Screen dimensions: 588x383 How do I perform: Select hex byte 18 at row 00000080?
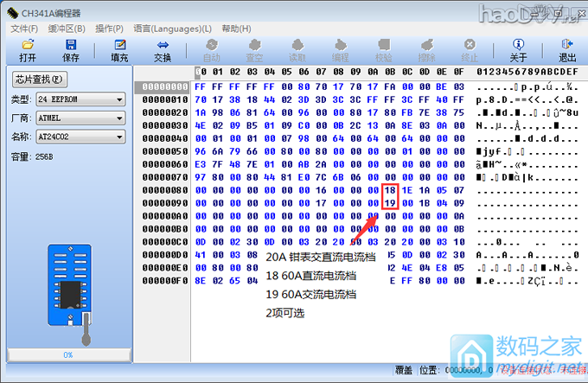point(389,188)
